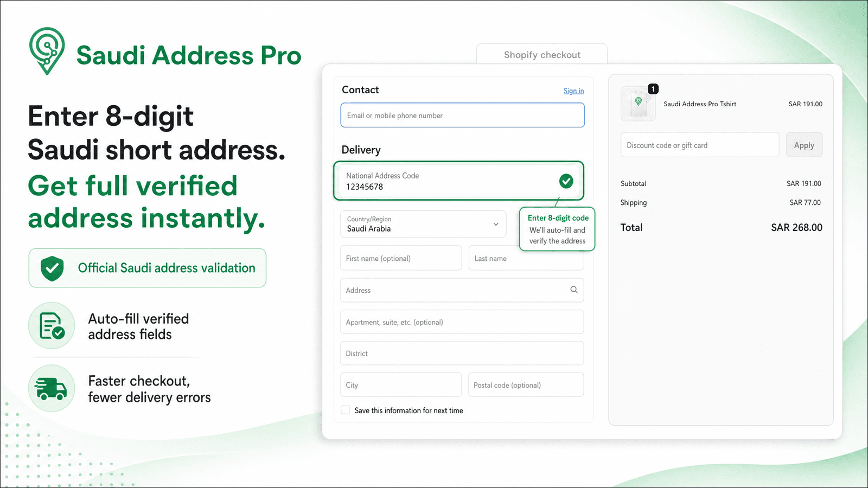Click the Subtotal amount SAR 191.00

804,184
